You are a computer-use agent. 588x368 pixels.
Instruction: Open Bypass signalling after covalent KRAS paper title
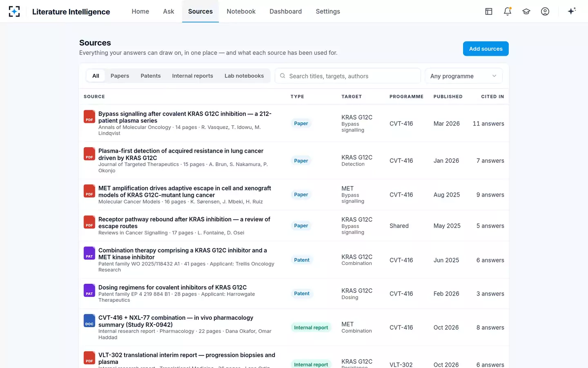pyautogui.click(x=185, y=117)
